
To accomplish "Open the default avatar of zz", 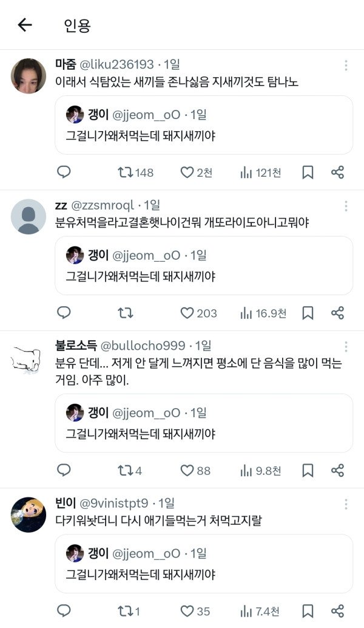I will point(29,217).
